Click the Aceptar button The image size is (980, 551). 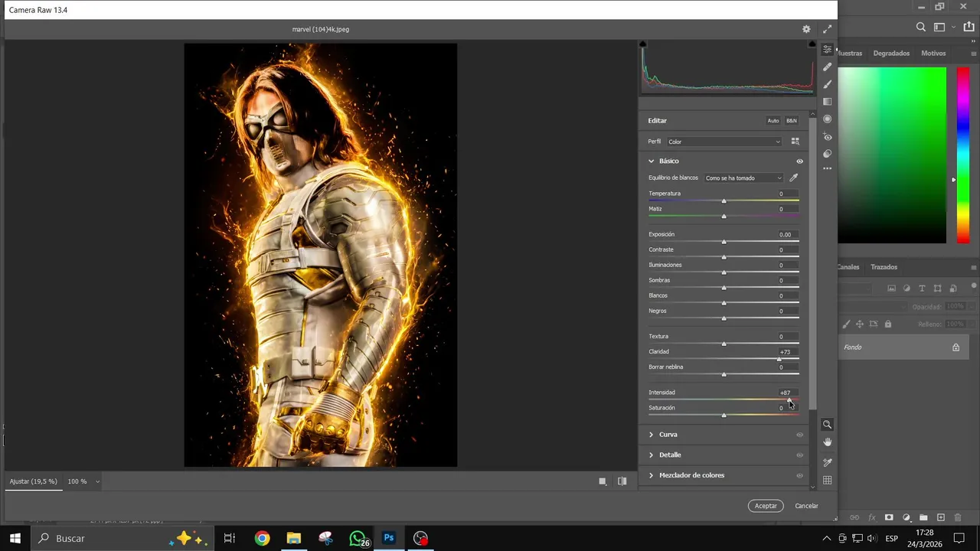coord(766,506)
